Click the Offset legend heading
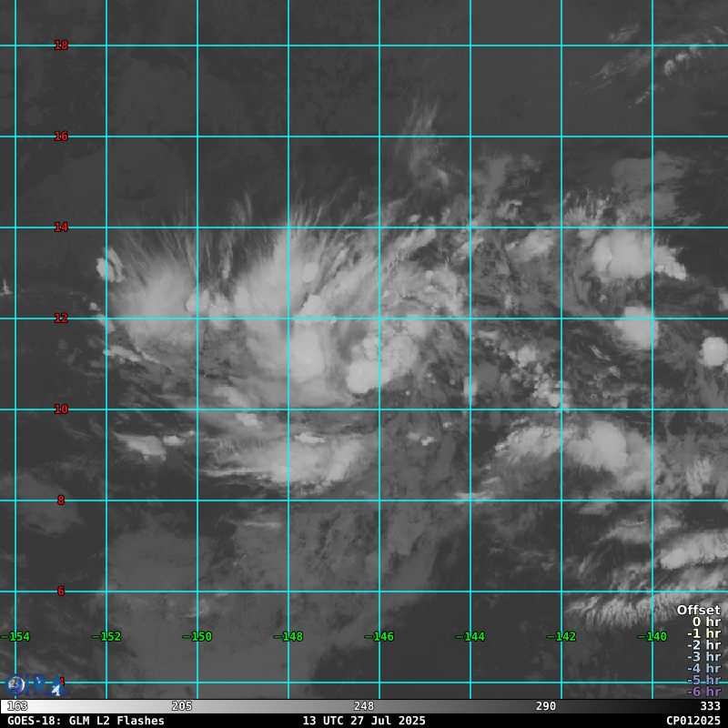This screenshot has height=728, width=728. click(x=698, y=611)
